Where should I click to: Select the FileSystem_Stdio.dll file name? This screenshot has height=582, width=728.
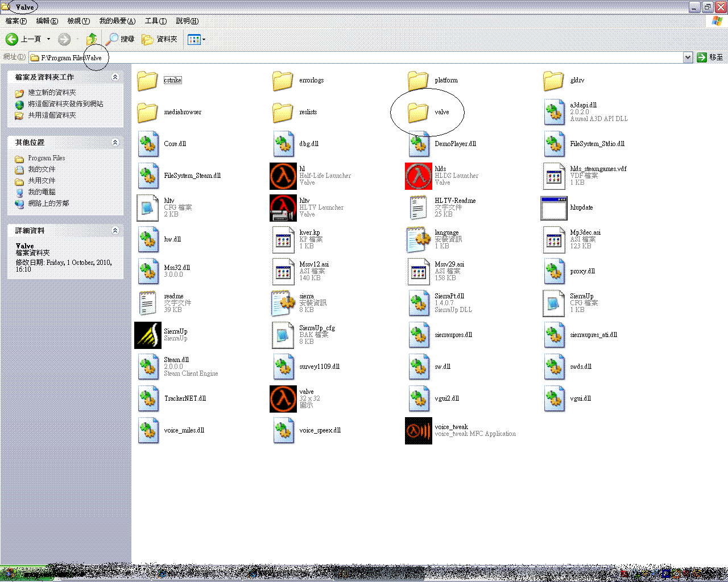pos(597,144)
